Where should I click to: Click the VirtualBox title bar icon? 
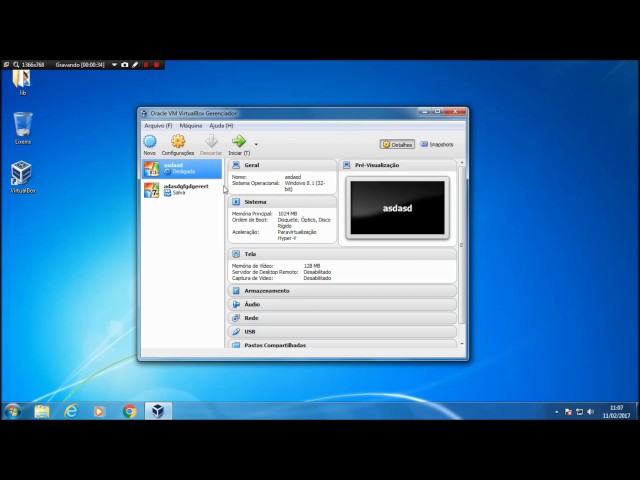click(x=144, y=113)
